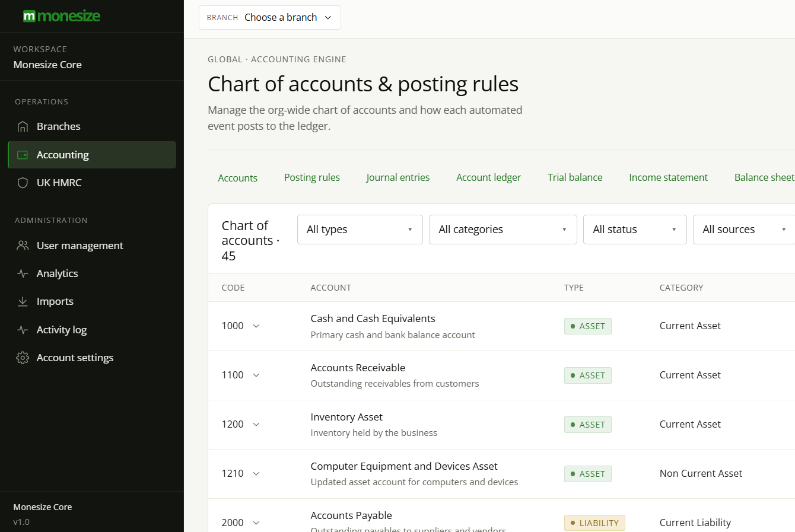Image resolution: width=795 pixels, height=532 pixels.
Task: Open the All sources filter
Action: (x=745, y=230)
